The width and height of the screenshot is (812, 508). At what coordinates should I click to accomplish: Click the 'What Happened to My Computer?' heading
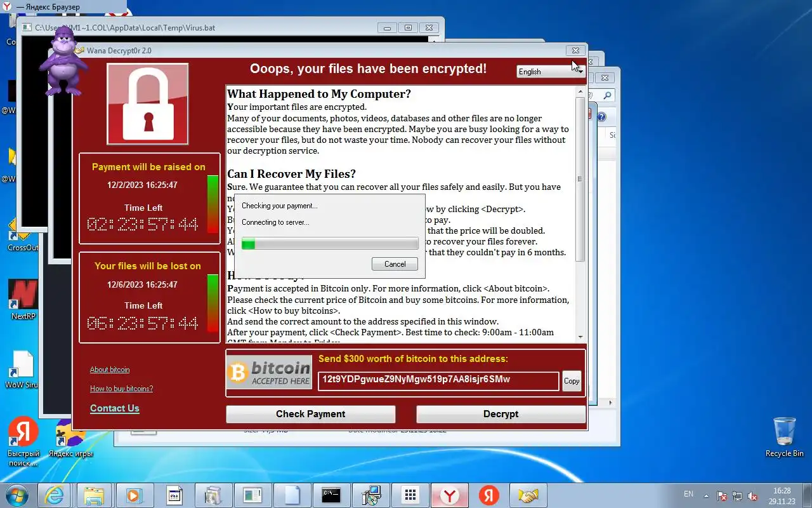(319, 94)
